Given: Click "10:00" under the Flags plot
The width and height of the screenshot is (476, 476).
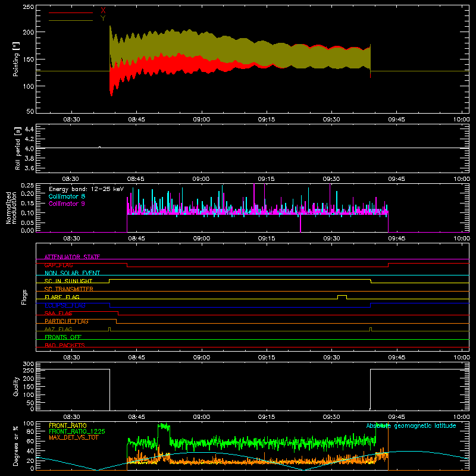Looking at the screenshot, I should pos(462,358).
